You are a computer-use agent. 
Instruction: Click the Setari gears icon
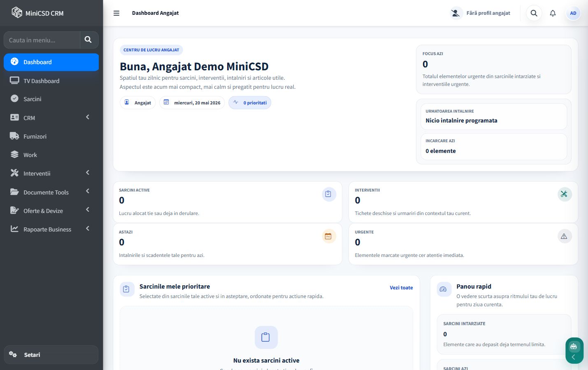pyautogui.click(x=13, y=354)
